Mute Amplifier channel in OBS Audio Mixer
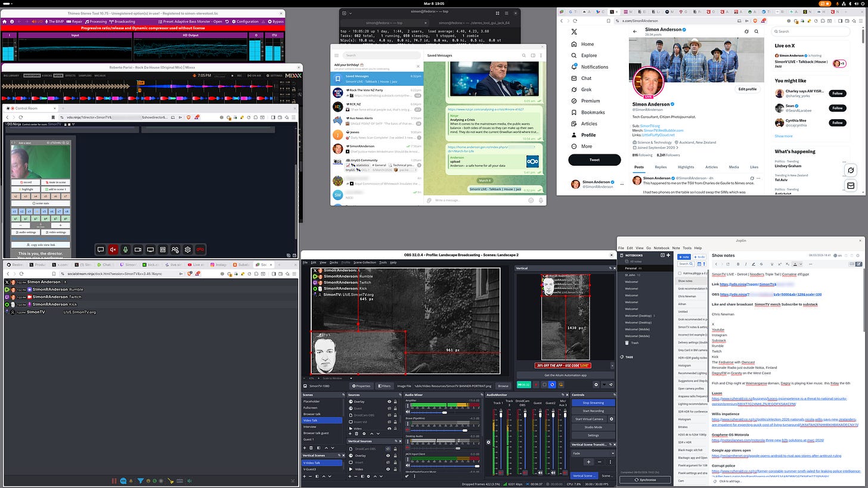 coord(408,412)
